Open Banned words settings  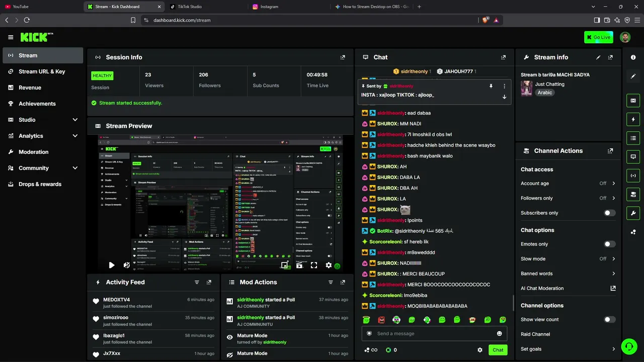(x=568, y=274)
